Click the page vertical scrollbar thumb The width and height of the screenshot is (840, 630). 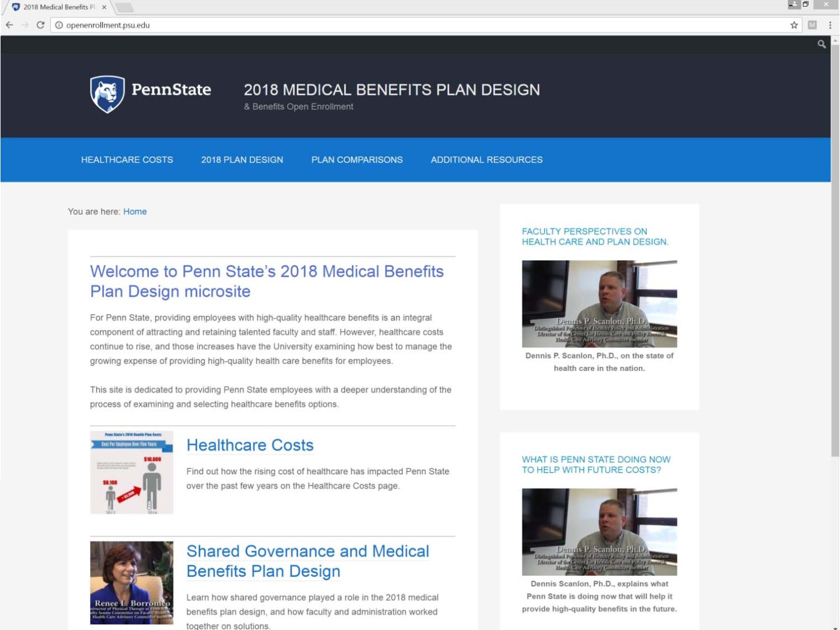pos(835,251)
